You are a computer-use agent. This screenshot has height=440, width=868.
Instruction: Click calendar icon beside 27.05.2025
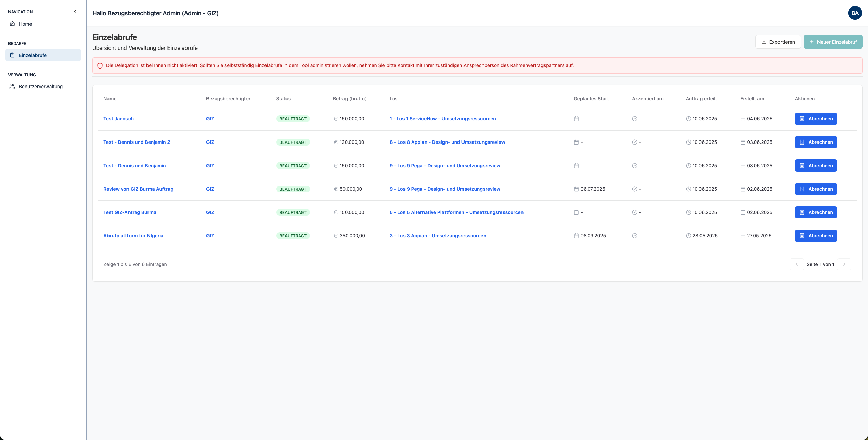[x=743, y=236]
